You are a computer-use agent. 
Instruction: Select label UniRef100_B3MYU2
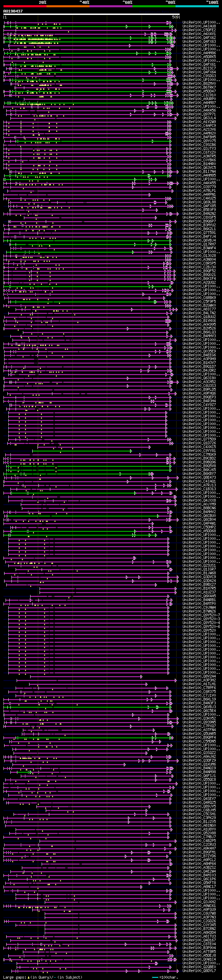pyautogui.click(x=199, y=225)
